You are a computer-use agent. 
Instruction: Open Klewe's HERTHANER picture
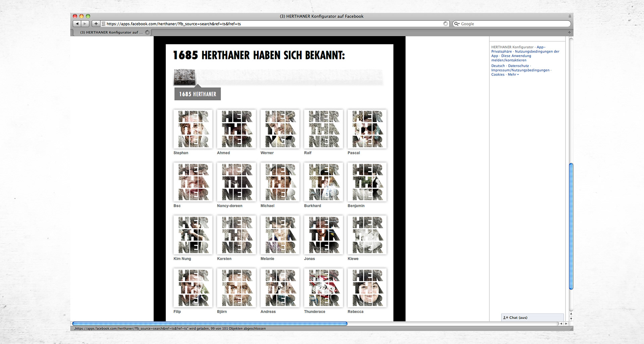[x=367, y=235]
